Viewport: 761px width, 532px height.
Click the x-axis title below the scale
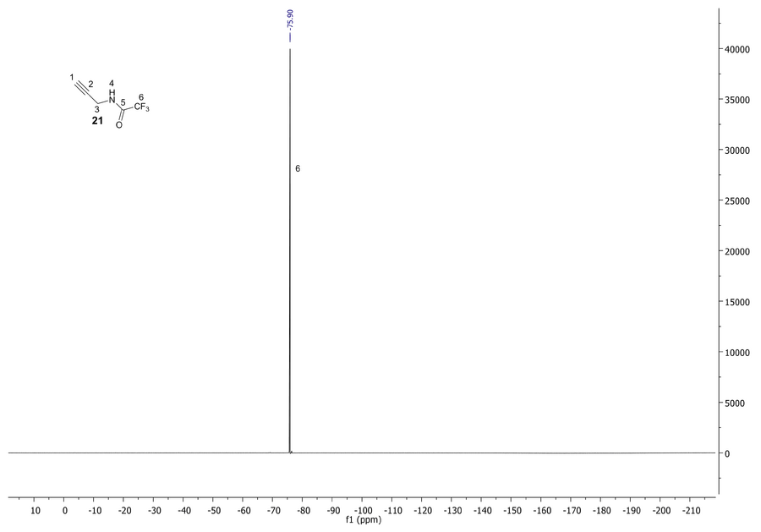(364, 518)
